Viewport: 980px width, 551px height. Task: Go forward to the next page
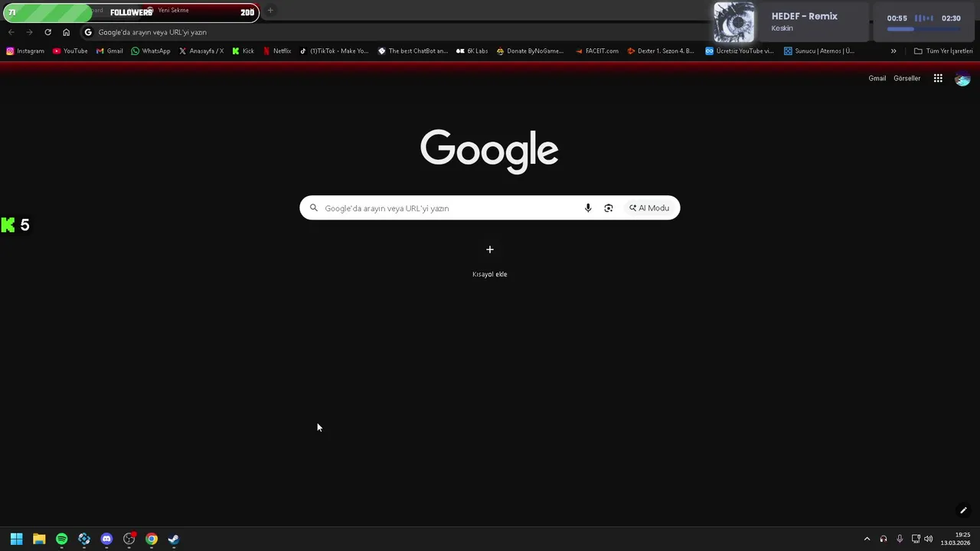pyautogui.click(x=29, y=32)
